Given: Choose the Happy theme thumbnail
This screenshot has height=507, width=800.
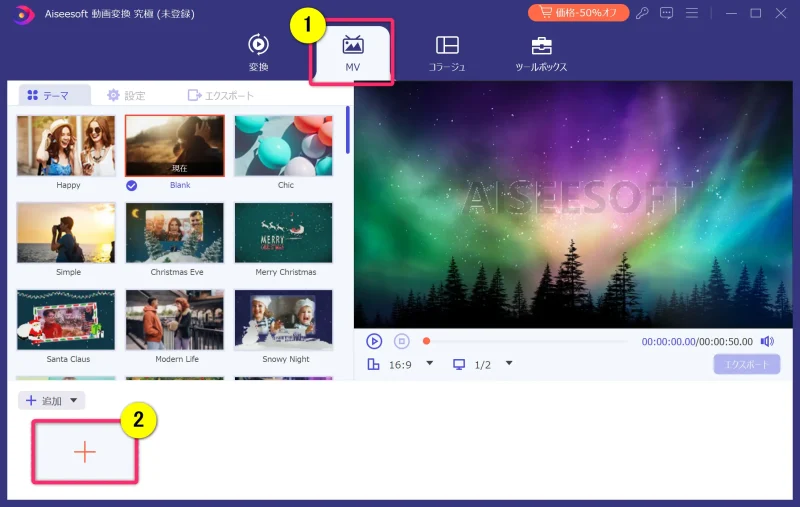Looking at the screenshot, I should [x=66, y=146].
